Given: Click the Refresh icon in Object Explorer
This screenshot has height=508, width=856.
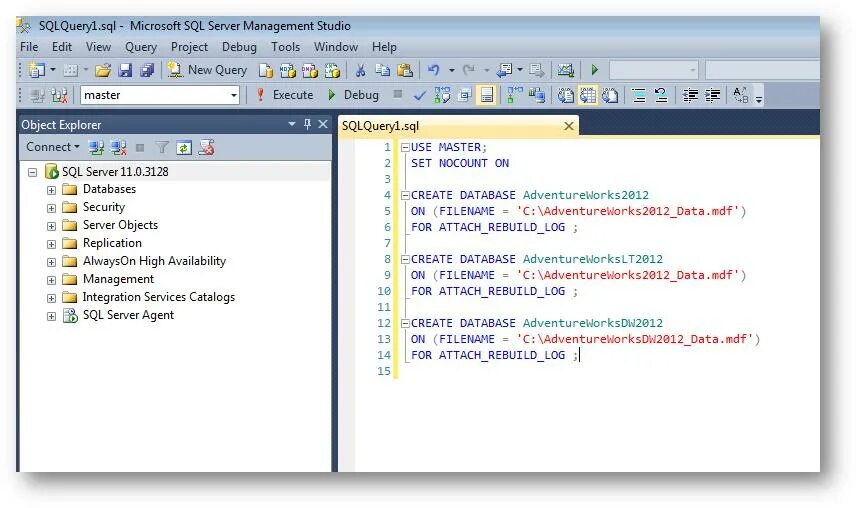Looking at the screenshot, I should tap(185, 147).
